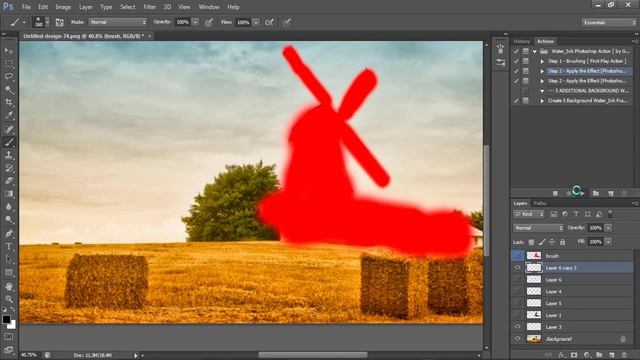Image resolution: width=640 pixels, height=360 pixels.
Task: Open the Brush Preset picker dropdown arrow
Action: (47, 22)
